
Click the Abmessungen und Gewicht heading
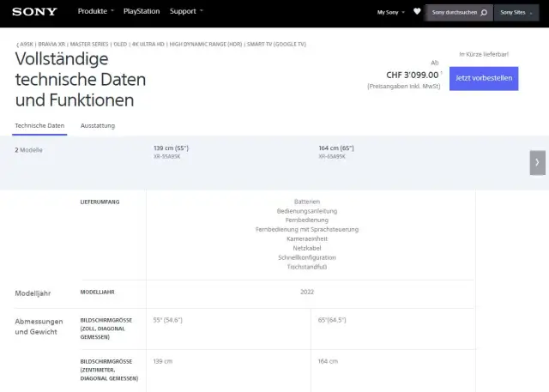click(x=39, y=327)
